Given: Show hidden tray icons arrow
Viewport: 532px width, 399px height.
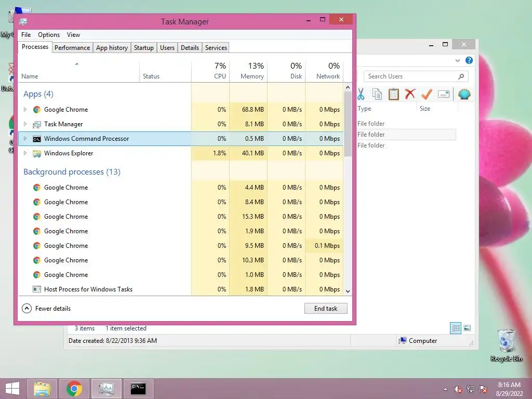Looking at the screenshot, I should coord(445,389).
